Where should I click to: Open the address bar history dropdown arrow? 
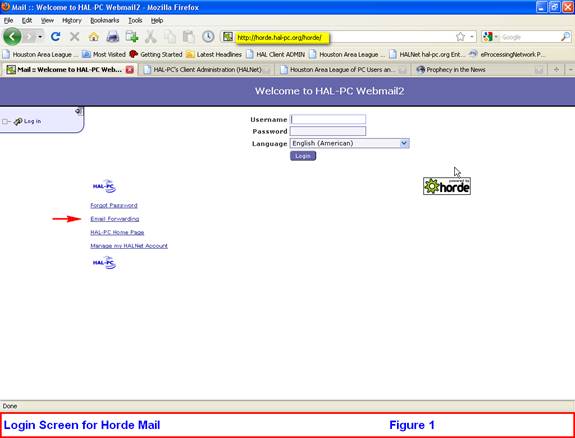(472, 37)
